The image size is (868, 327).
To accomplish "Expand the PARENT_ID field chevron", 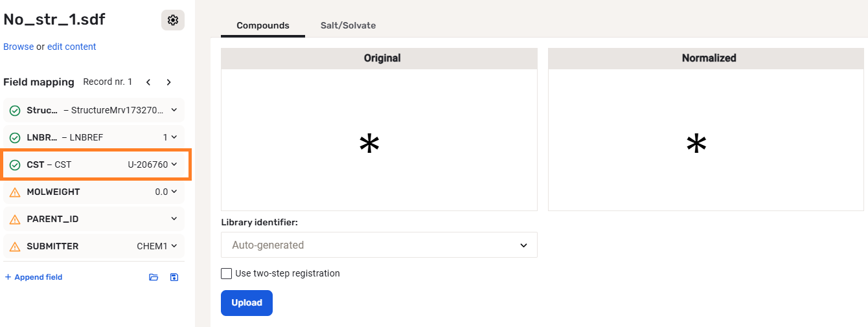I will [x=174, y=219].
